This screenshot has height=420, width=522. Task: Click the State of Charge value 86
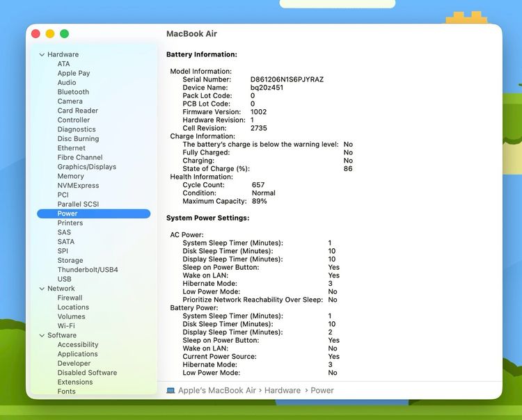click(348, 168)
